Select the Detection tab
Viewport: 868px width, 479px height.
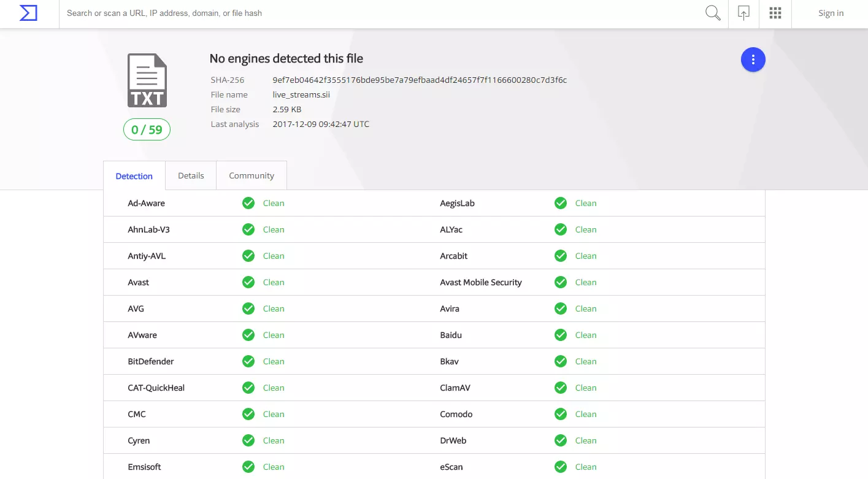click(134, 176)
